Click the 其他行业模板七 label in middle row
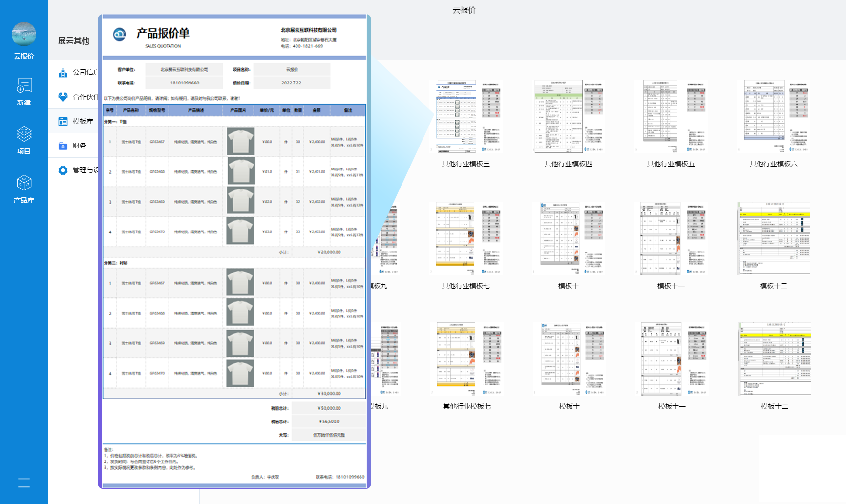This screenshot has width=846, height=504. (x=465, y=286)
